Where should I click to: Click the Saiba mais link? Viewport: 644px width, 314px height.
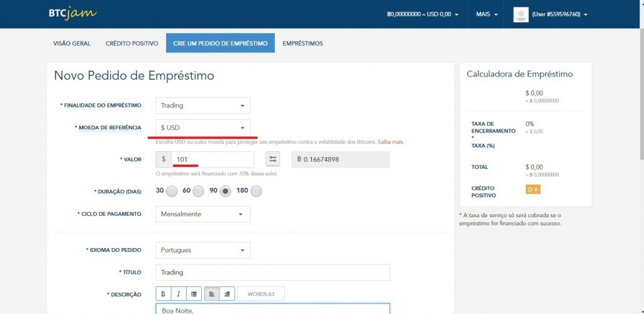[x=391, y=142]
